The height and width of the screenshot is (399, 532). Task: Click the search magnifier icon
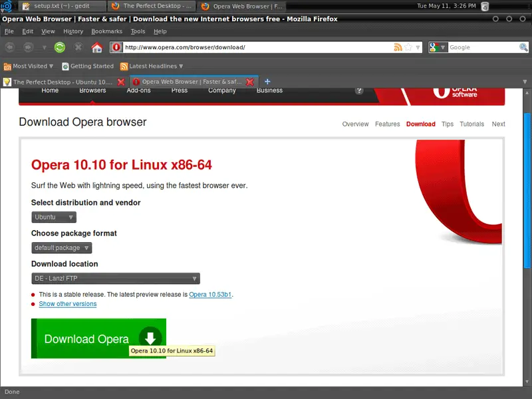523,47
